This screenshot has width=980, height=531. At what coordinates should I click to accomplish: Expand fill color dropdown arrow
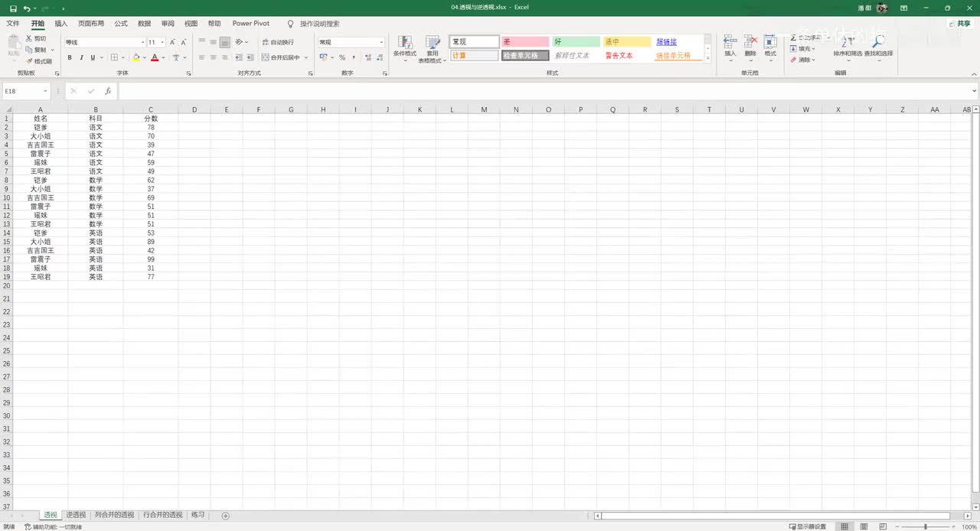click(x=145, y=57)
